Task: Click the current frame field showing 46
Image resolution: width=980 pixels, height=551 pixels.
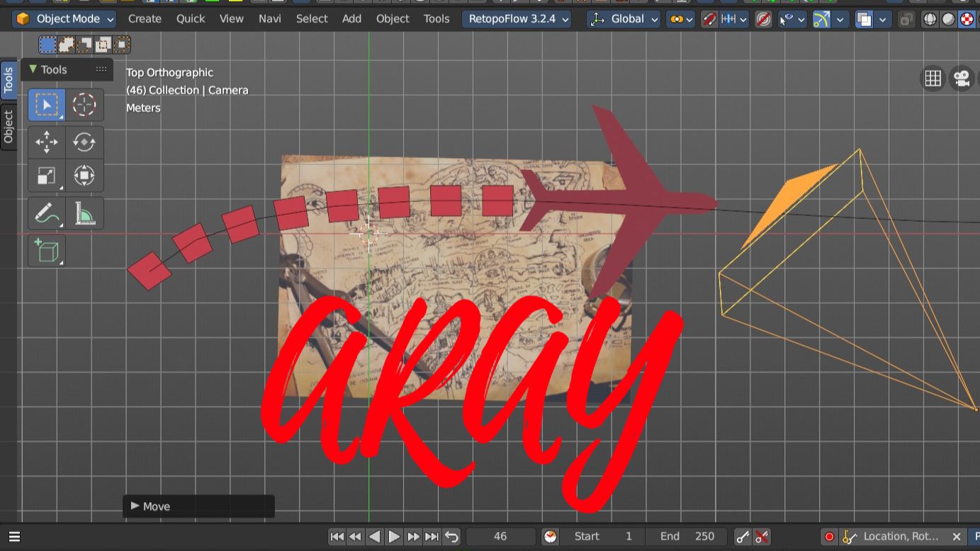Action: pos(500,537)
